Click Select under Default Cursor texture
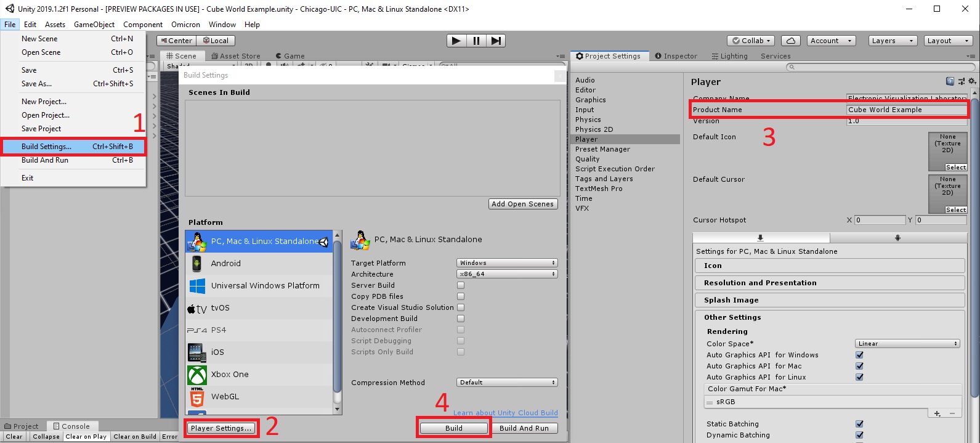The image size is (980, 443). point(955,210)
